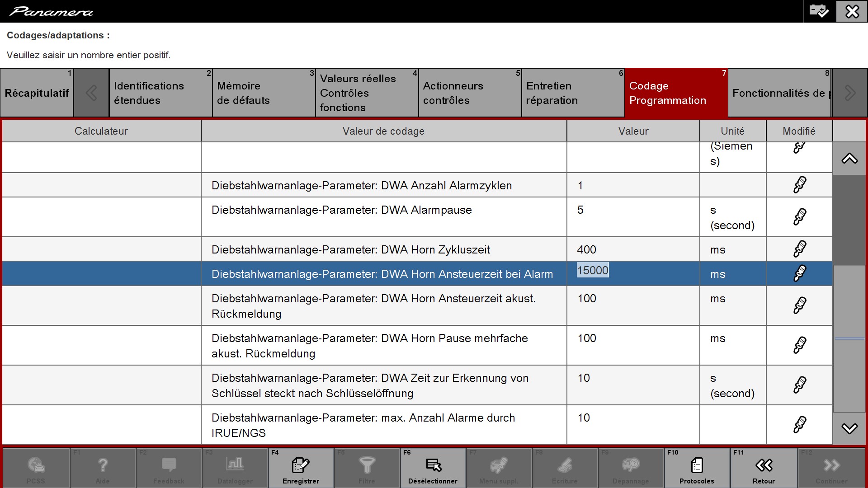Open the Fonctionnalités tab
Image resolution: width=868 pixels, height=488 pixels.
[780, 93]
